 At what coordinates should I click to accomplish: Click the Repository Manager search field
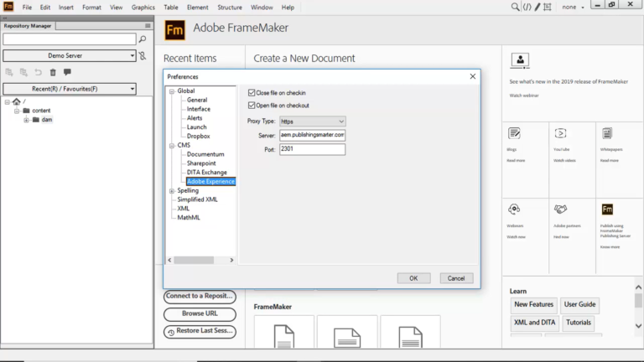pyautogui.click(x=70, y=39)
